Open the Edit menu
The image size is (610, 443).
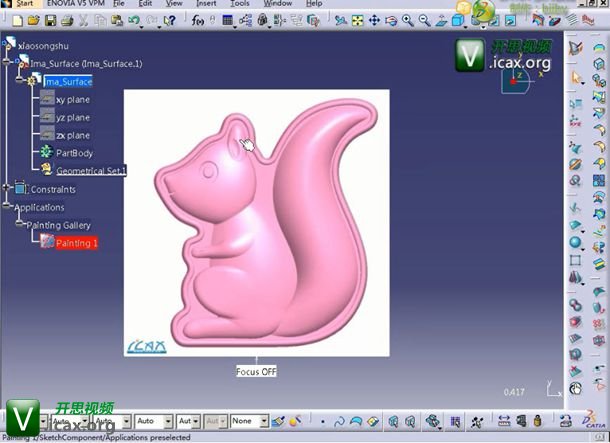point(145,4)
